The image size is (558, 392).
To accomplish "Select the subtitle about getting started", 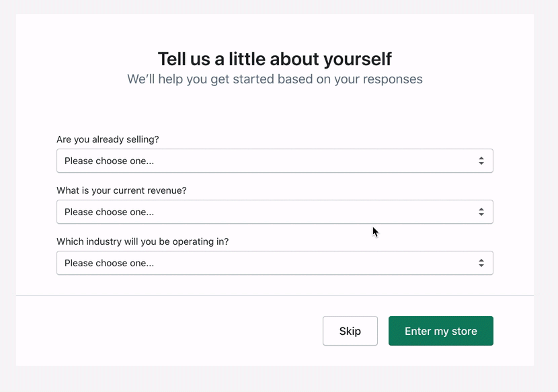I will [x=274, y=79].
